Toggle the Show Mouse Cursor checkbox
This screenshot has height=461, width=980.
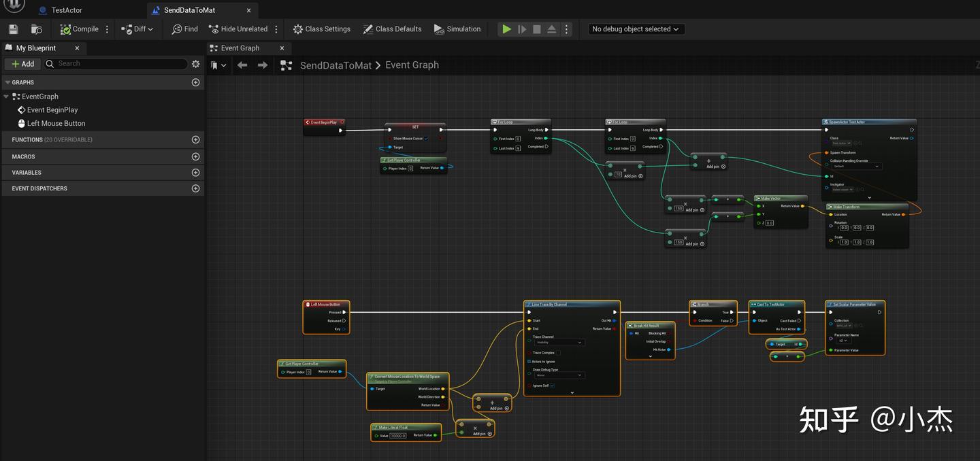point(426,139)
